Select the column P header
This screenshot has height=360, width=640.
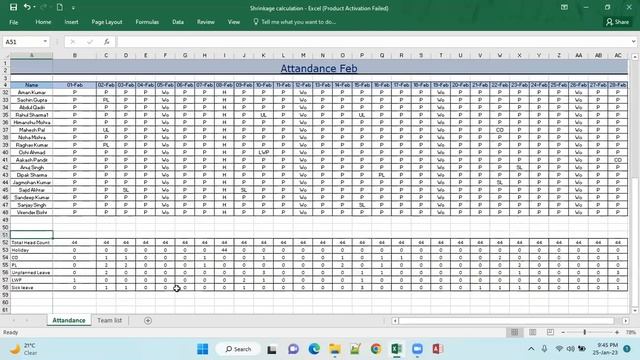(362, 55)
